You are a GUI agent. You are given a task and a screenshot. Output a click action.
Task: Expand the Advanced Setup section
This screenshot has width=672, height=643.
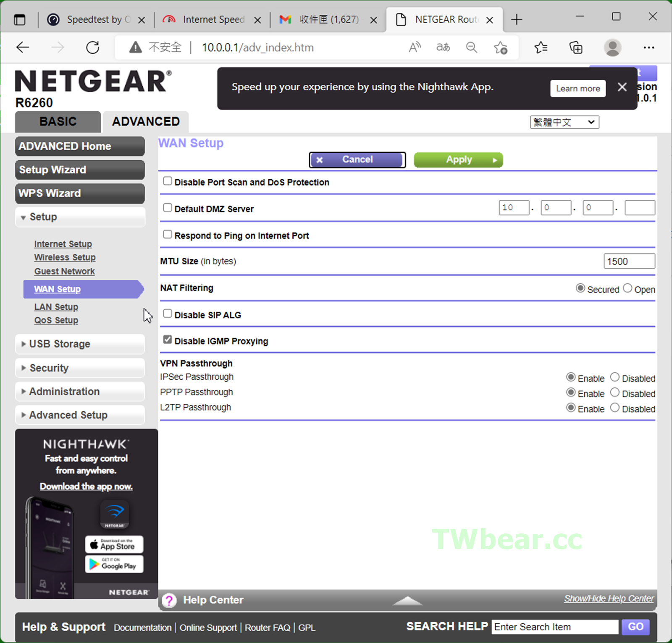pos(80,415)
